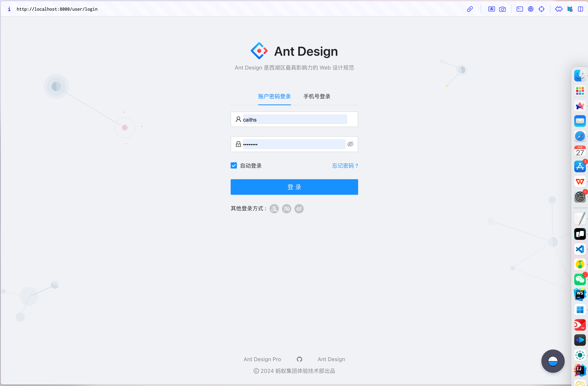Image resolution: width=588 pixels, height=386 pixels.
Task: Log in with the Alipay icon
Action: [x=274, y=209]
